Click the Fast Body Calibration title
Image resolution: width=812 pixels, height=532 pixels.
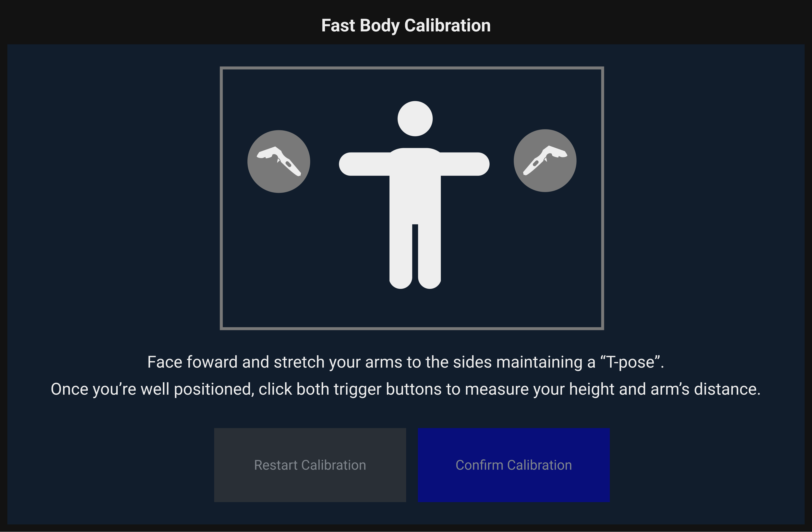coord(406,26)
